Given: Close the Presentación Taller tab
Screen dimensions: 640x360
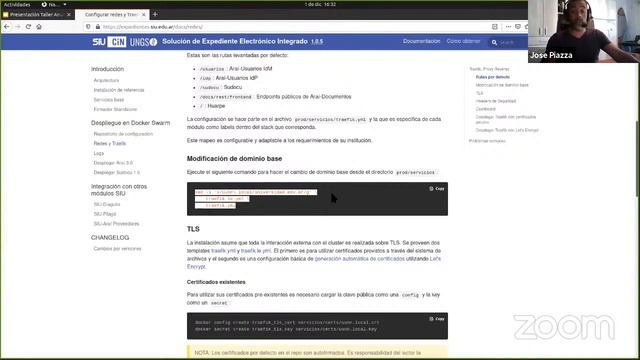Looking at the screenshot, I should 69,14.
